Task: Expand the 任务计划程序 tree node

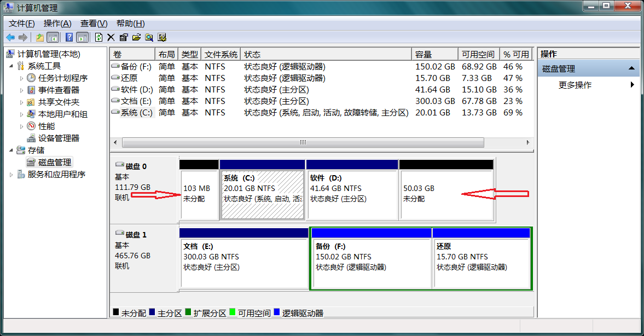Action: (22, 78)
